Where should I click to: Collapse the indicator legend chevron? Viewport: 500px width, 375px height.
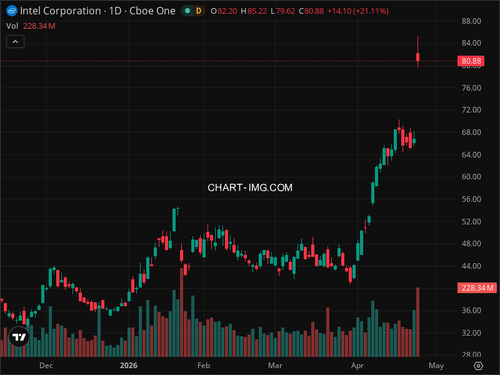click(15, 42)
